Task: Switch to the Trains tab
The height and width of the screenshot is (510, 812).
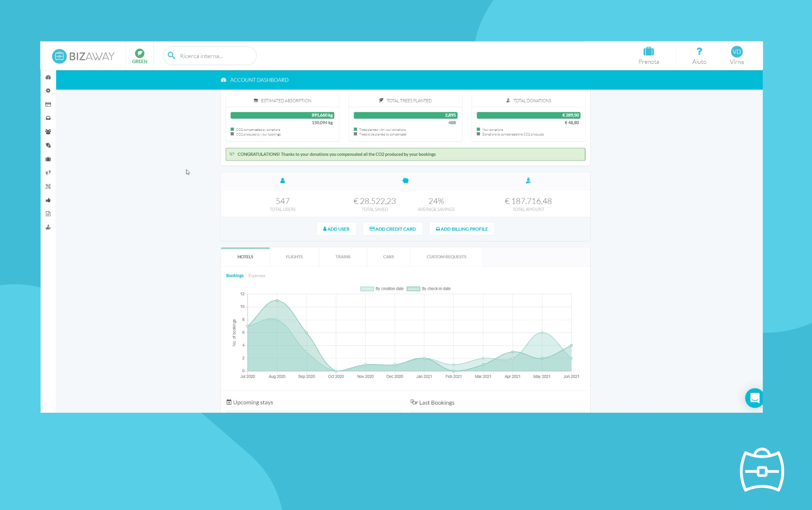Action: [x=343, y=257]
